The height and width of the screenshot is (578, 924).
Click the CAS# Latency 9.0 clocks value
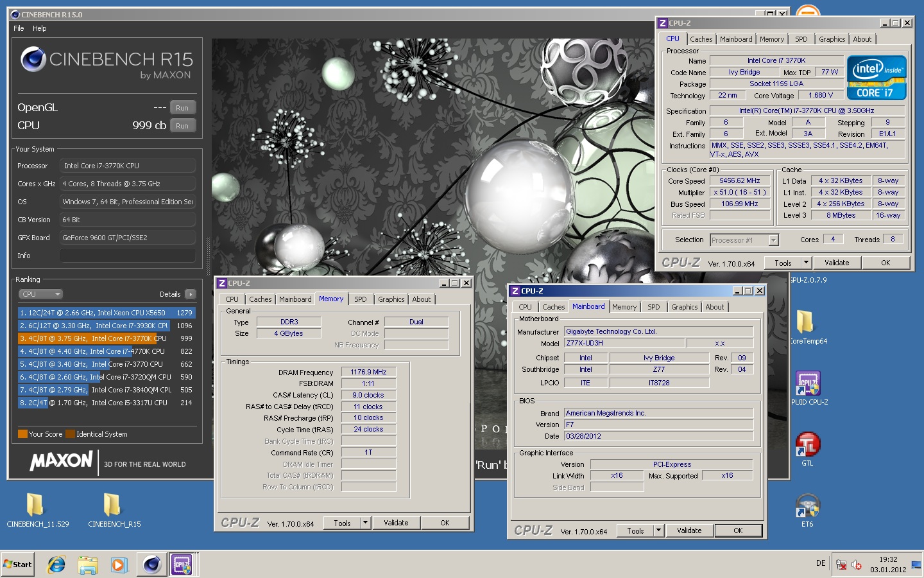(x=368, y=395)
